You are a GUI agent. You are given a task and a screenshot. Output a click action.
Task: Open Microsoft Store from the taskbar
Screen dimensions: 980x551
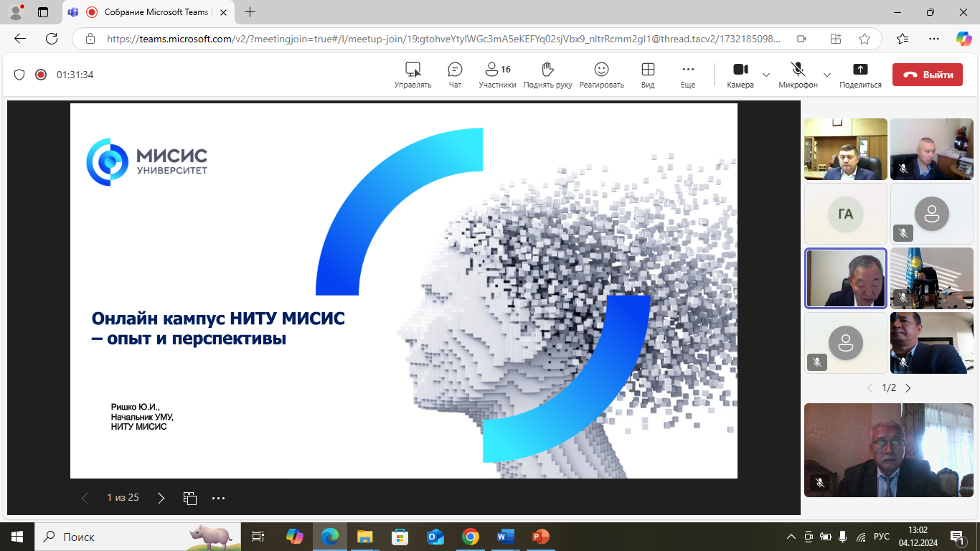[400, 537]
